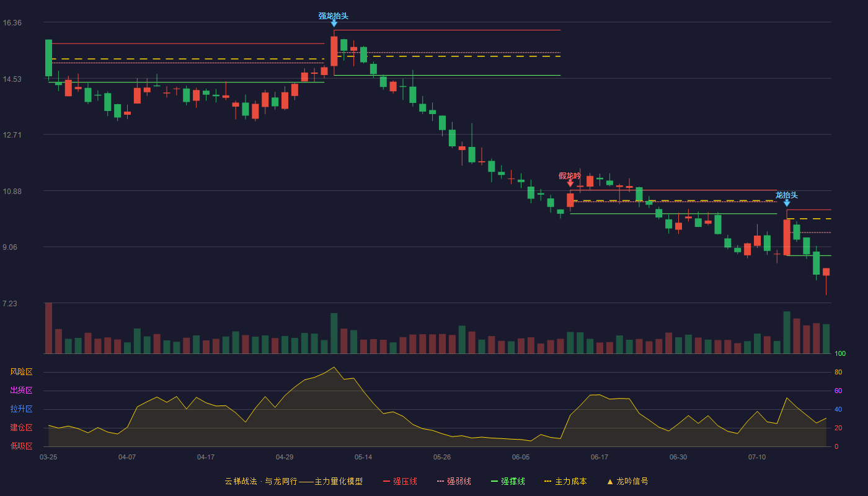Viewport: 868px width, 496px height.
Task: Click the dashed yellow icon beside 主力成本
Action: [548, 481]
